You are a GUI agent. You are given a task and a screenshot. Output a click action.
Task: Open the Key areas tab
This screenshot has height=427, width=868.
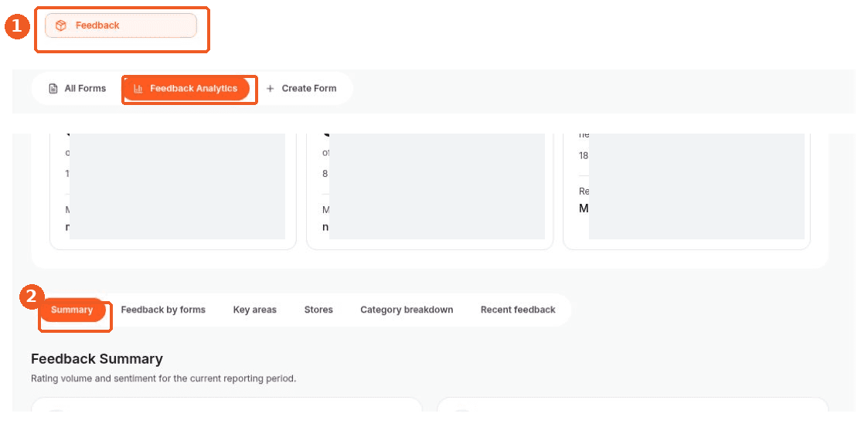254,310
